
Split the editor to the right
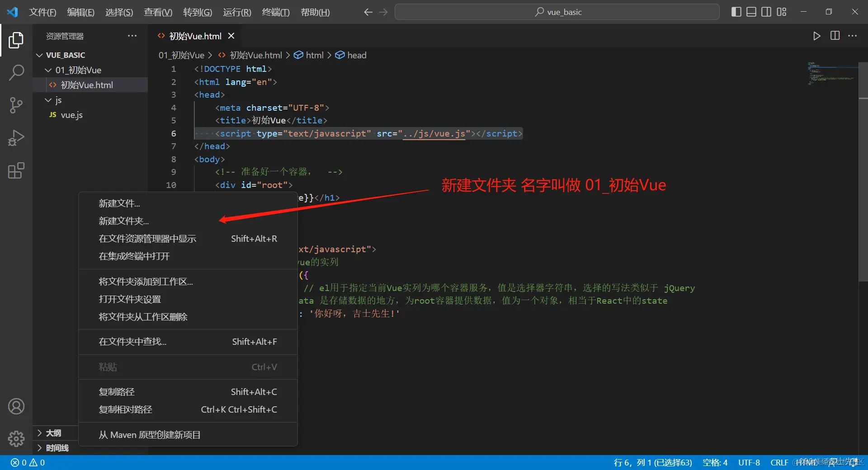pos(835,36)
